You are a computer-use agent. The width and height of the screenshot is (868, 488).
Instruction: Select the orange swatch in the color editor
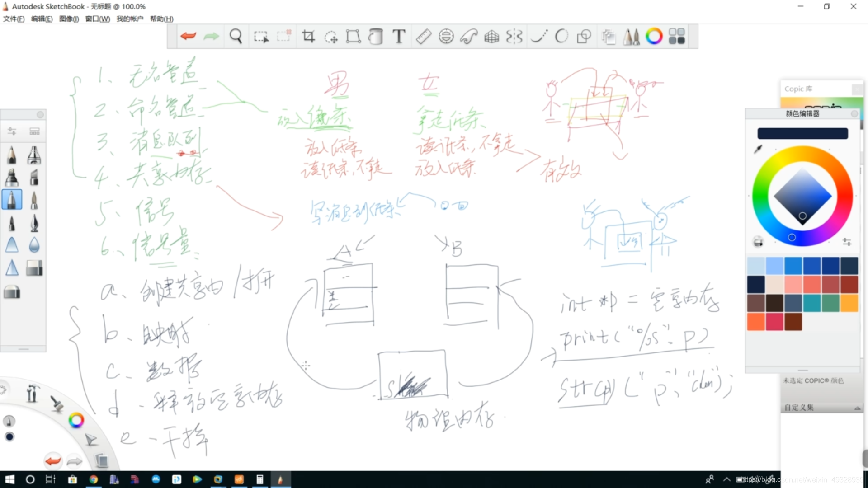click(x=755, y=321)
